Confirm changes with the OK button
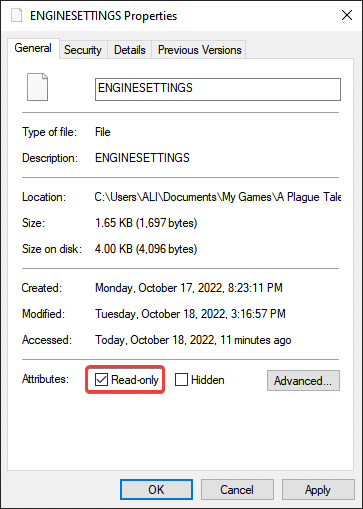Viewport: 363px width, 509px height. click(x=156, y=490)
